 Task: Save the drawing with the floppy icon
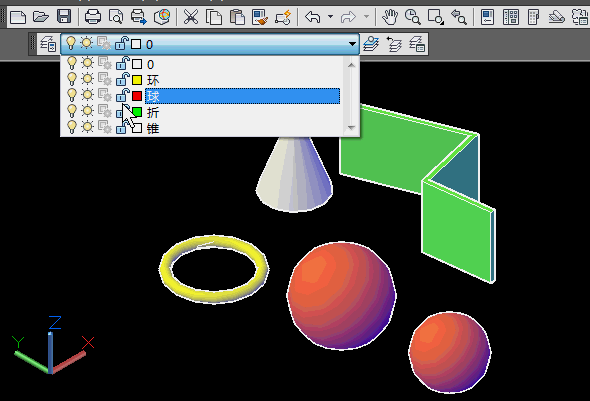click(x=64, y=17)
